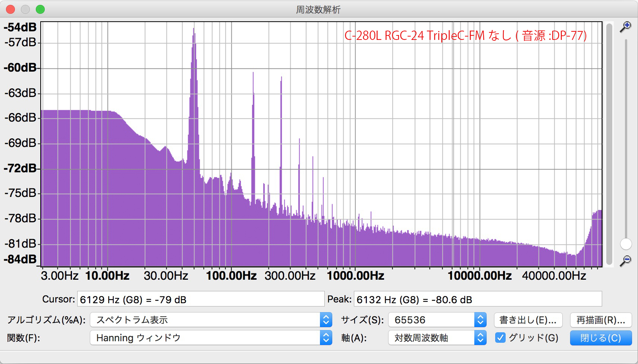Image resolution: width=638 pixels, height=364 pixels.
Task: Click the 書き出し(E)... export button
Action: pyautogui.click(x=528, y=320)
